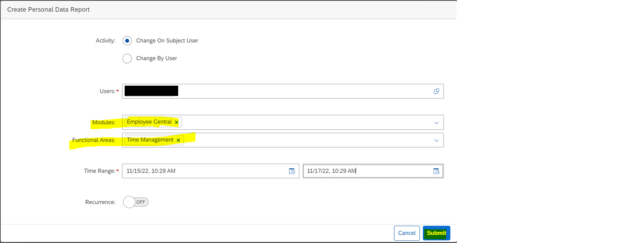644x243 pixels.
Task: Select Change By User radio button
Action: 127,58
